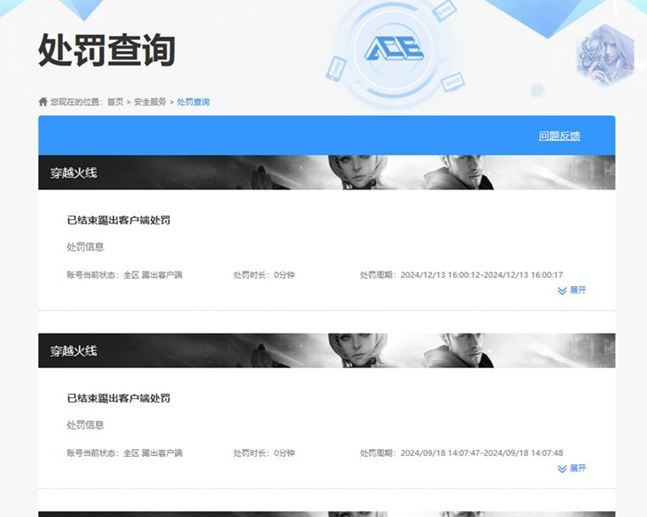Click the character avatar hexagon at top right
Image resolution: width=647 pixels, height=517 pixels.
tap(605, 55)
